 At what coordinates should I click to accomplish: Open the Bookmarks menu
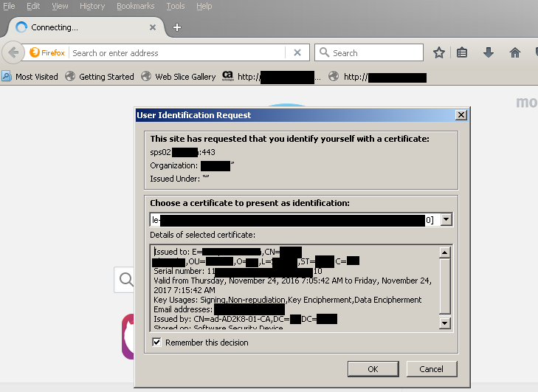point(135,6)
